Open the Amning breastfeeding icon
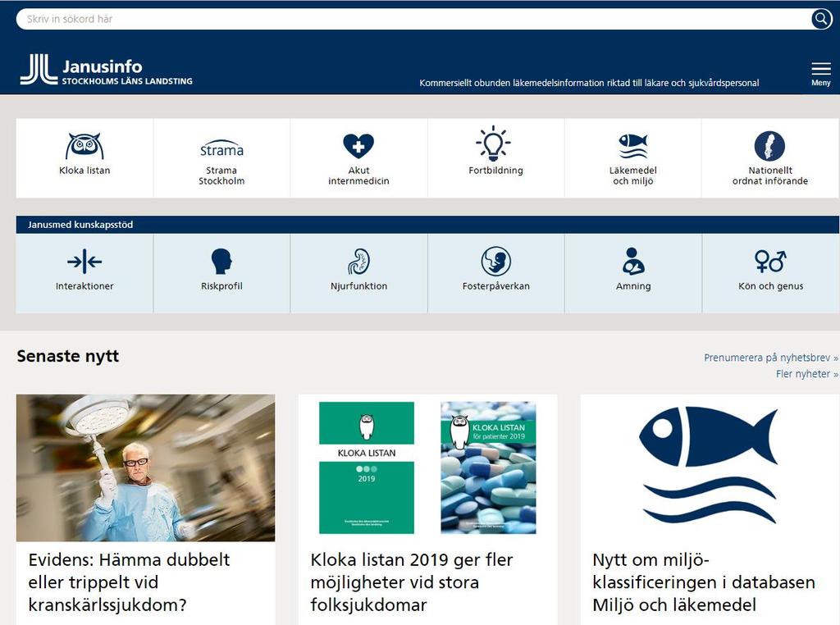 pyautogui.click(x=633, y=262)
